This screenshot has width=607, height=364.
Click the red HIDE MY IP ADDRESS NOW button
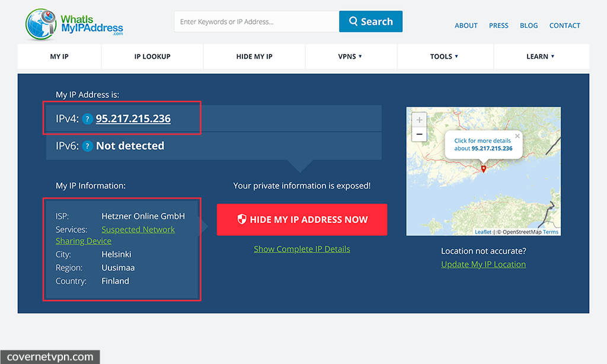click(x=302, y=219)
